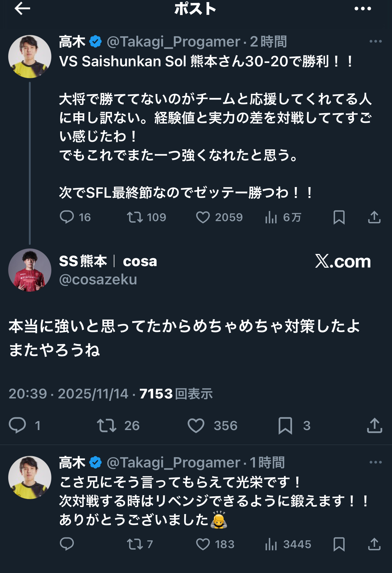The height and width of the screenshot is (573, 392).
Task: Repost Takagi's reply with 7 reposts
Action: (135, 544)
